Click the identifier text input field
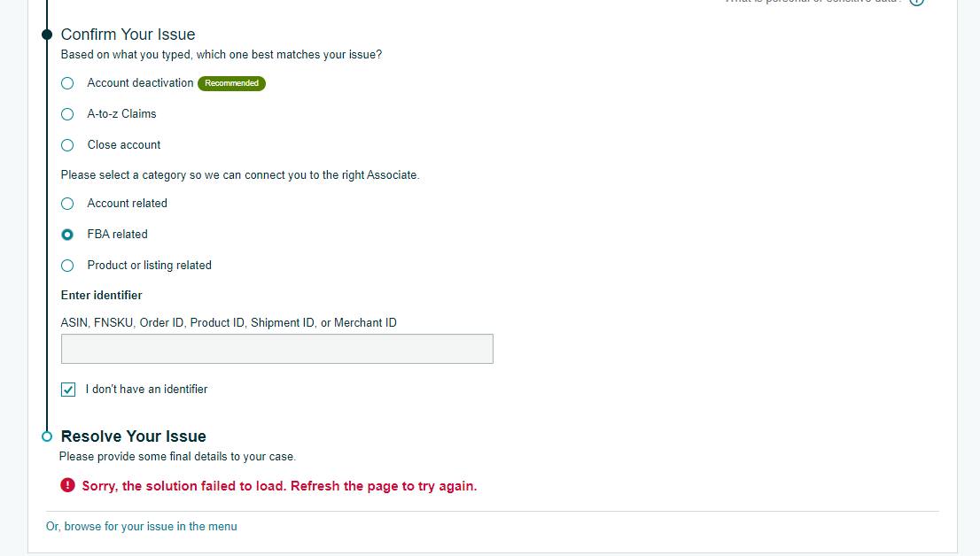The width and height of the screenshot is (980, 556). 276,349
